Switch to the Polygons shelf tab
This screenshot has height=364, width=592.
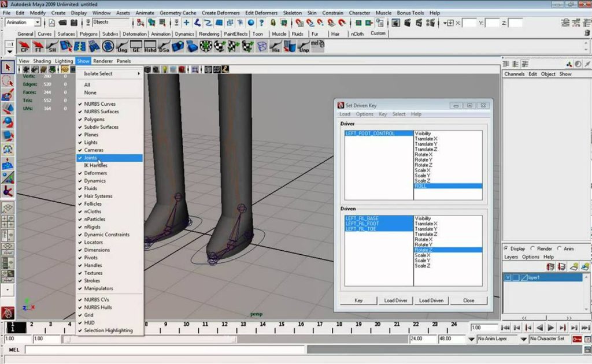pyautogui.click(x=88, y=34)
